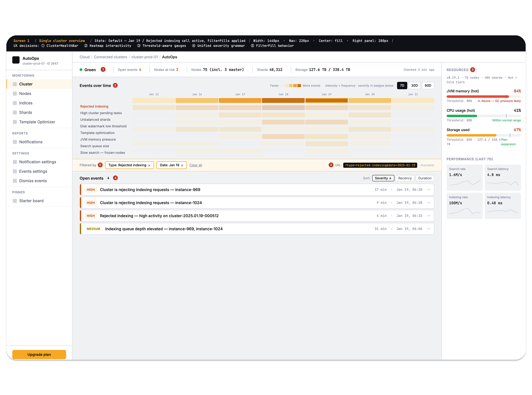Select the Shards icon in sidebar

click(15, 112)
